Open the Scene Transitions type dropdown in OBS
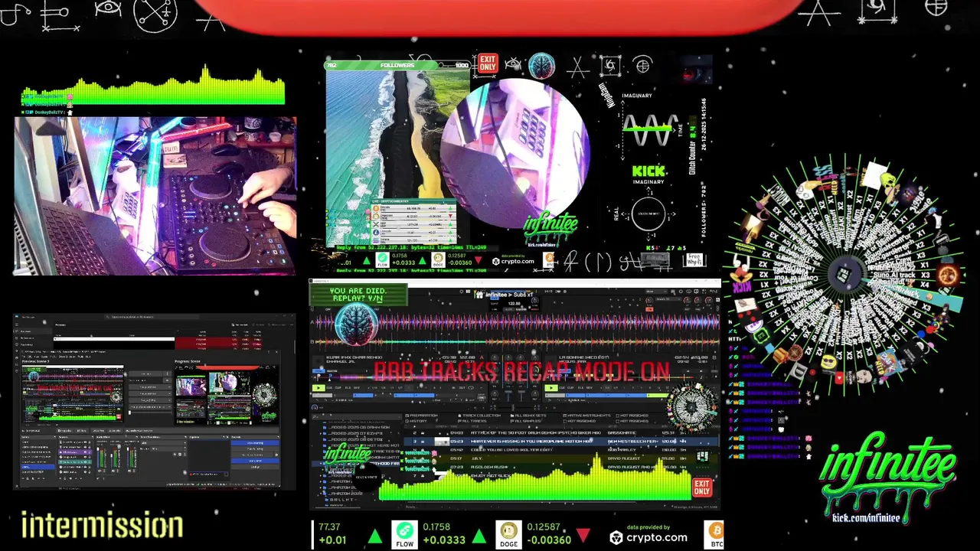This screenshot has width=980, height=551. [x=163, y=443]
